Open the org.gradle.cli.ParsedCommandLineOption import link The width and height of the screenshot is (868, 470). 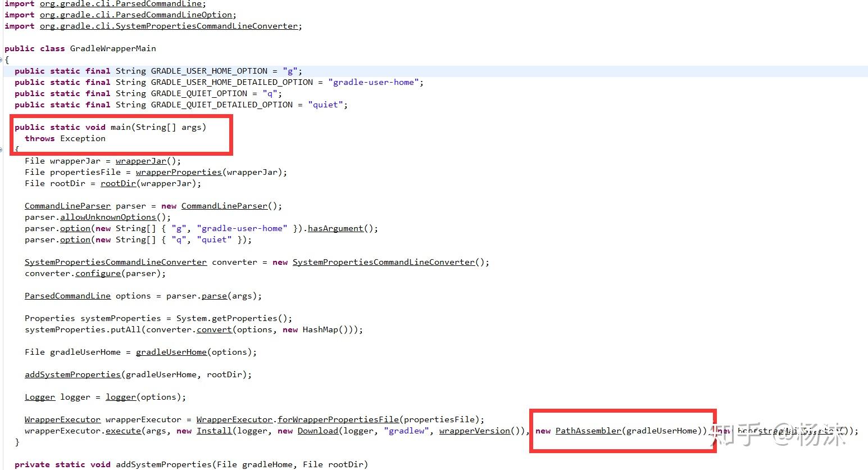pyautogui.click(x=136, y=15)
